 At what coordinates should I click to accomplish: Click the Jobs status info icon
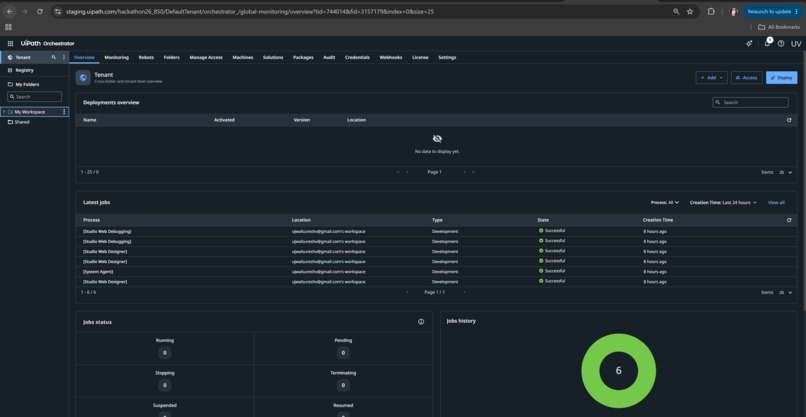point(421,322)
